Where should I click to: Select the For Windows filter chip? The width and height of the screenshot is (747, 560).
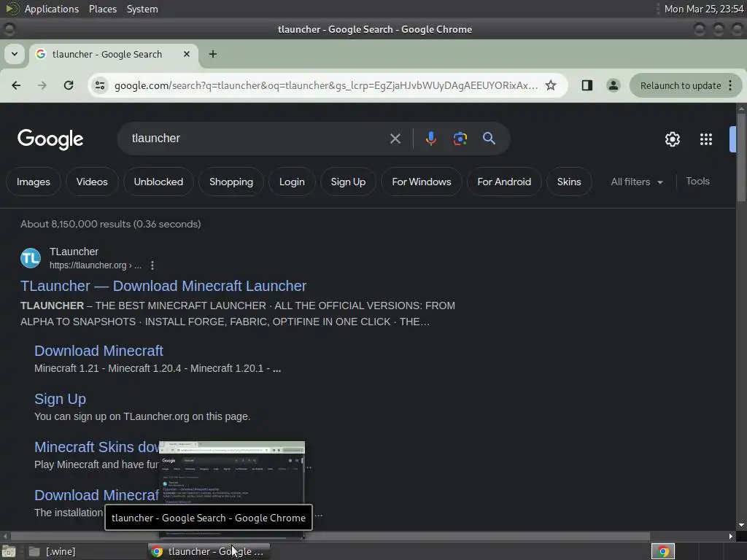(421, 182)
